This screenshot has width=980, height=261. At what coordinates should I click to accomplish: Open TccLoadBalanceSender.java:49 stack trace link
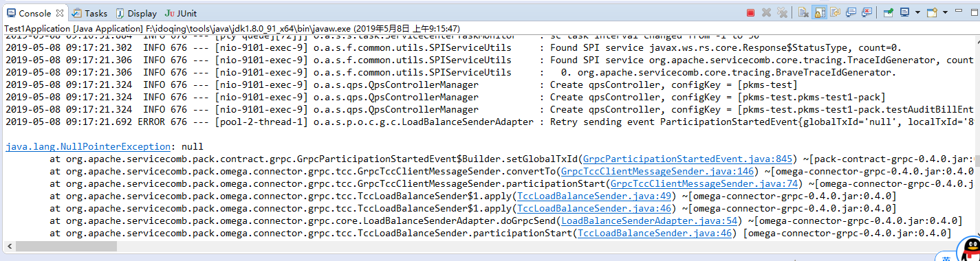(594, 196)
